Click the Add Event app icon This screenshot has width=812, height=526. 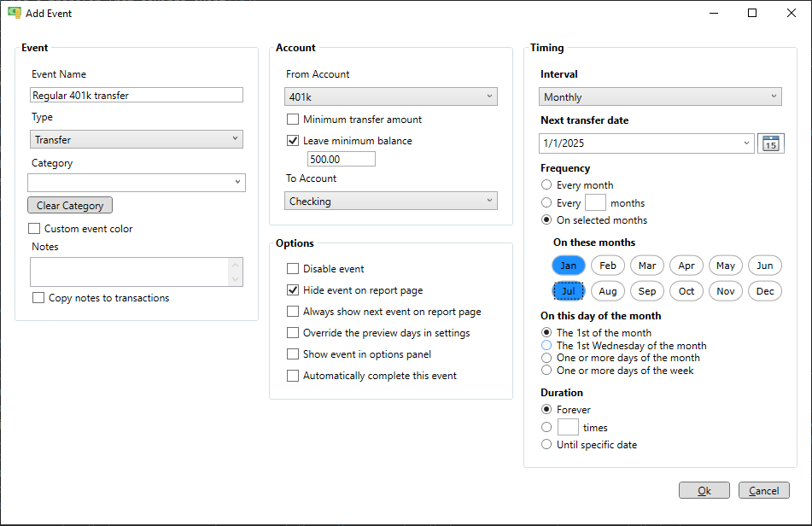pyautogui.click(x=15, y=13)
